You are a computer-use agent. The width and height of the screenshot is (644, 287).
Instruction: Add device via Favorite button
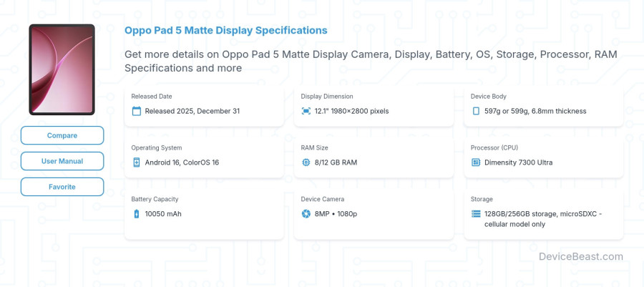point(62,187)
